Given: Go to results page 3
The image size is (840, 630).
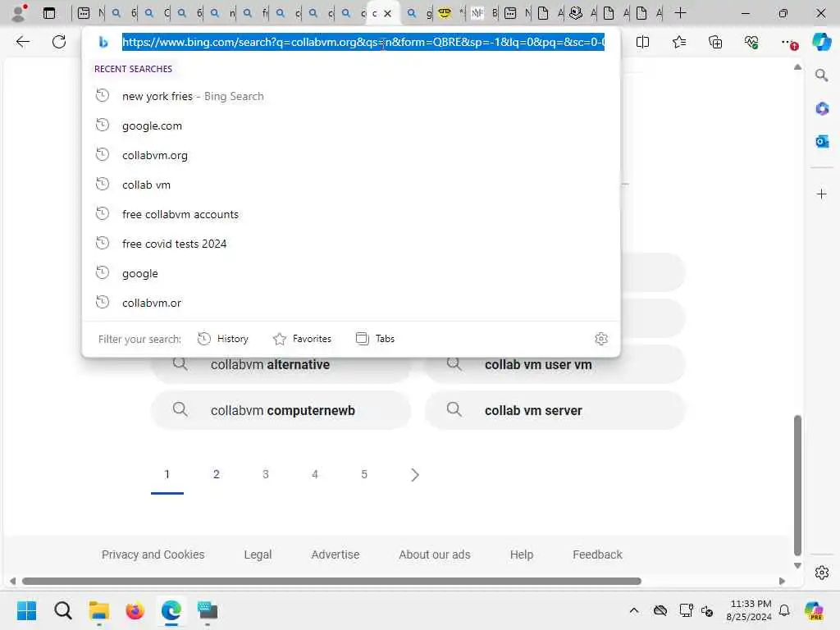Looking at the screenshot, I should point(266,475).
